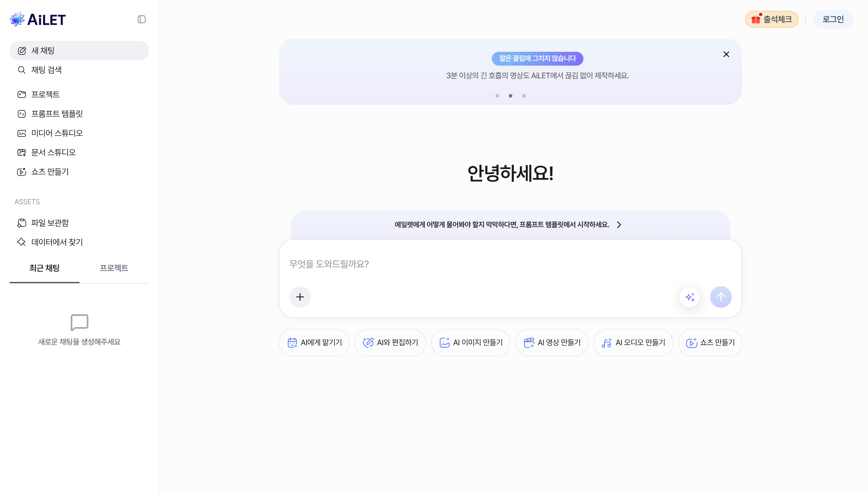Switch to the 최근 채팅 tab
Screen dimensions: 868x494
coord(45,268)
